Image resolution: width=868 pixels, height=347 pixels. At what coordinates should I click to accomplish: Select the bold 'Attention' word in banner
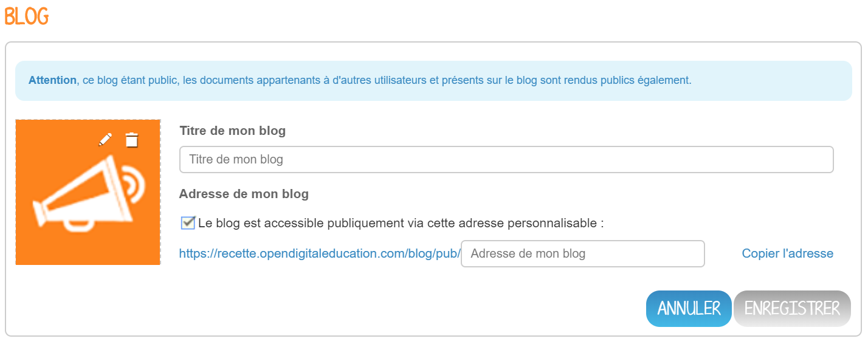tap(52, 80)
